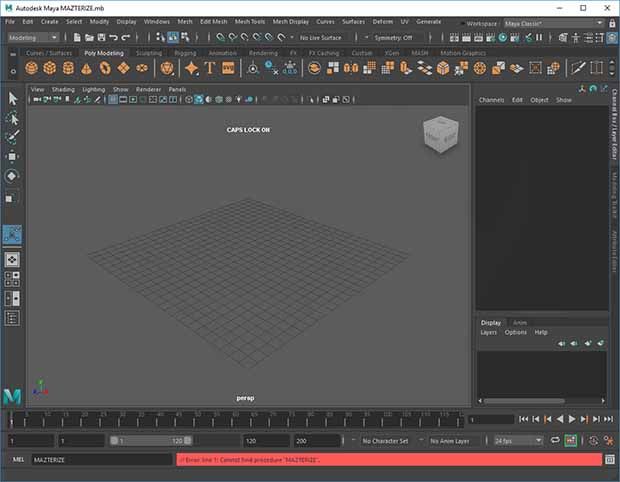Show the Outliner layout button
The image size is (620, 482).
pyautogui.click(x=12, y=318)
